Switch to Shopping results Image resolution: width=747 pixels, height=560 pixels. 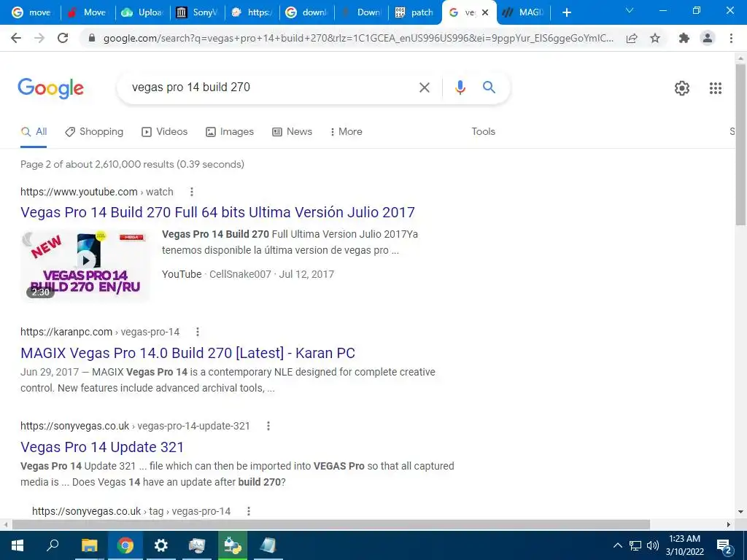(94, 132)
